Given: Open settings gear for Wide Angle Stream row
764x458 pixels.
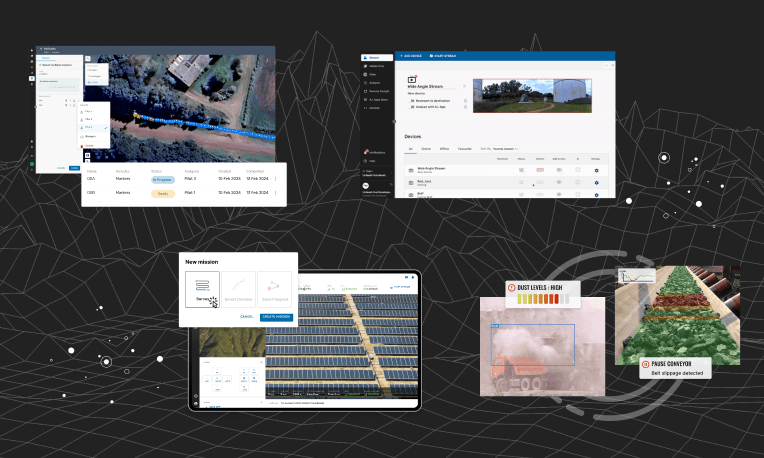Looking at the screenshot, I should coord(596,171).
